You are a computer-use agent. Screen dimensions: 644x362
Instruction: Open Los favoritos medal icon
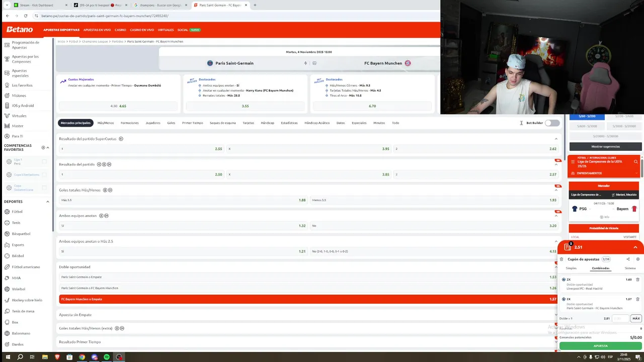(7, 85)
